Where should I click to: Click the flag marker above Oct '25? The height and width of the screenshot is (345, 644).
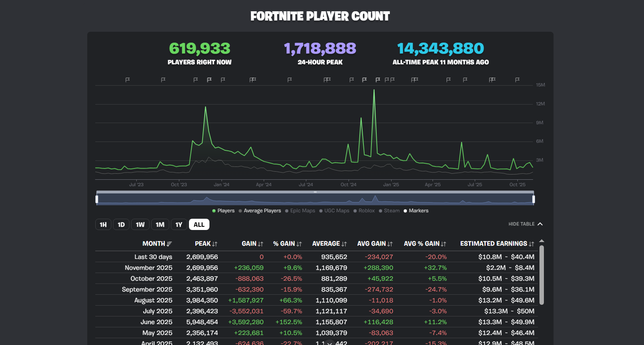[x=517, y=80]
